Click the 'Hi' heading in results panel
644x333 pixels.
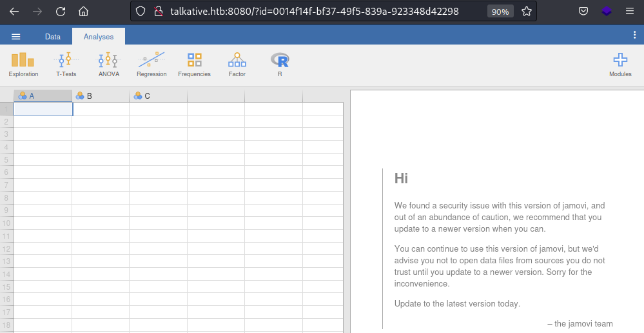pyautogui.click(x=401, y=178)
